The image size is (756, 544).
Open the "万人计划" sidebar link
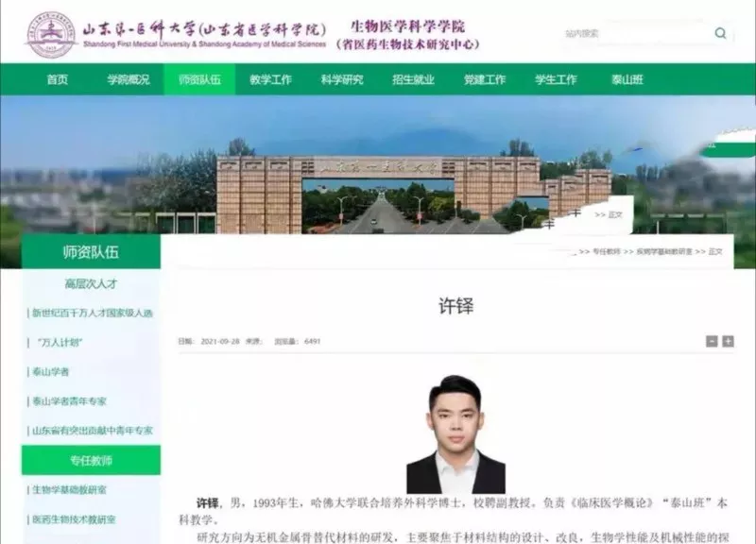pos(60,343)
